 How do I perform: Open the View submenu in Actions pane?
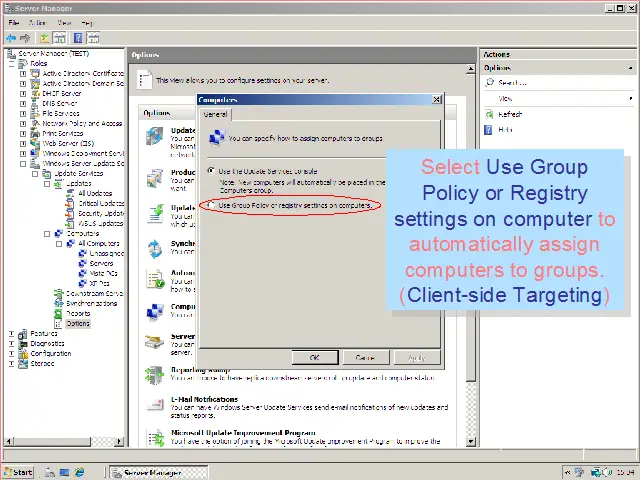(558, 98)
